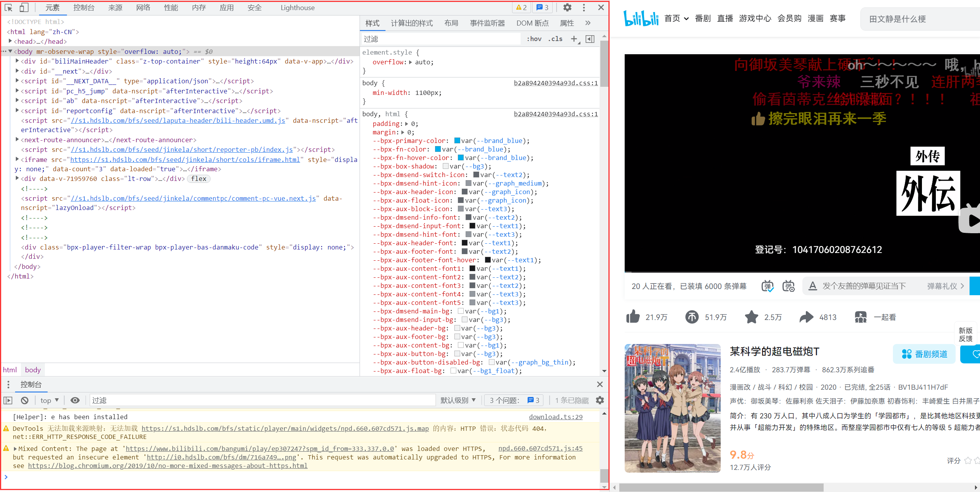Click the warnings count badge showing 2
980x492 pixels.
click(521, 7)
